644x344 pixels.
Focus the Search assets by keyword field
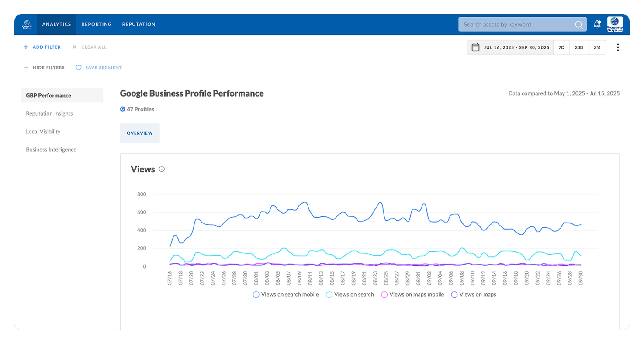(518, 25)
